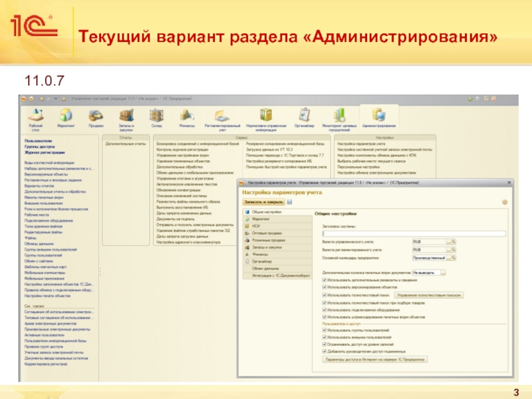Disable Использовать группы пользователей checkbox
The width and height of the screenshot is (532, 399).
324,330
